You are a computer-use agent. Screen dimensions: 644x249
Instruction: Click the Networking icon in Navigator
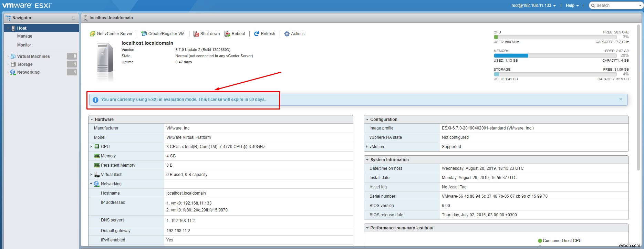(x=13, y=72)
